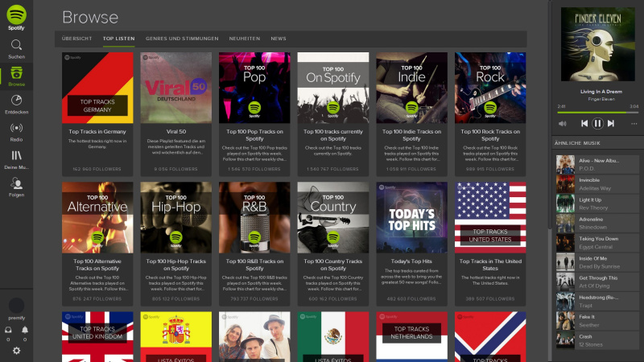Click the main content vertical scrollbar
This screenshot has height=362, width=644.
(x=549, y=115)
